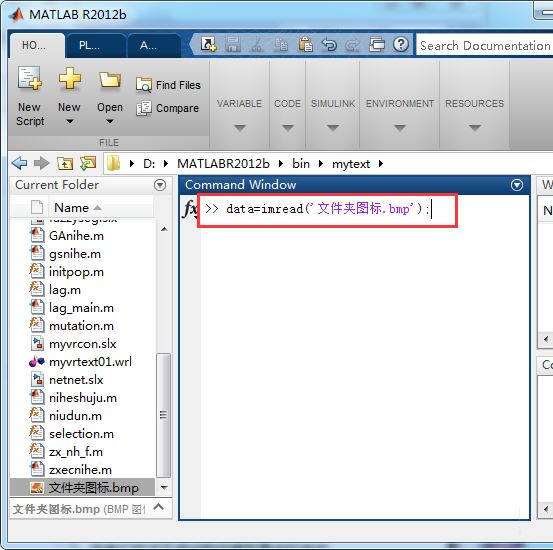The image size is (553, 550).
Task: Go forward with the right arrow
Action: 42,163
